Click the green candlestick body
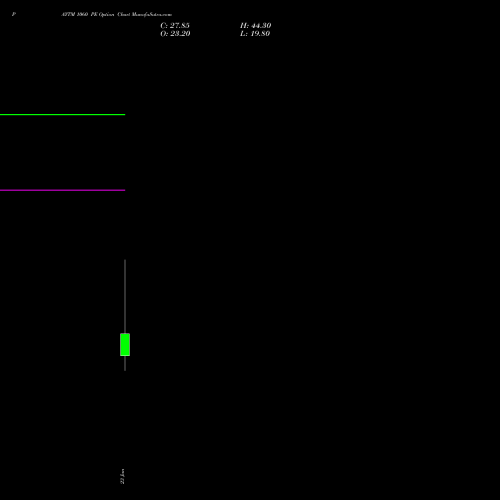Image resolution: width=500 pixels, height=500 pixels. [125, 345]
